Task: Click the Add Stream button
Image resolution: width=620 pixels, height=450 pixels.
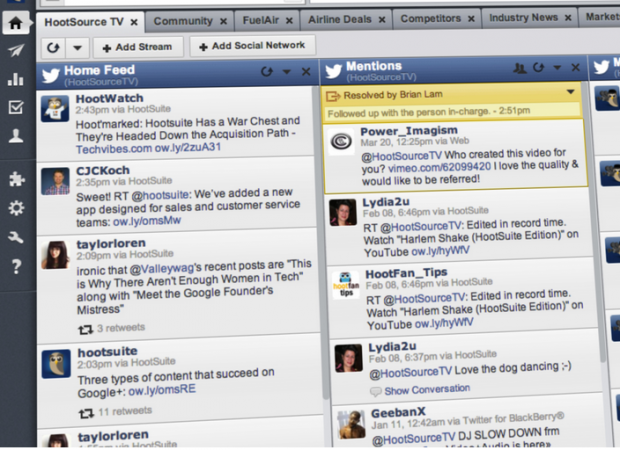Action: tap(138, 47)
